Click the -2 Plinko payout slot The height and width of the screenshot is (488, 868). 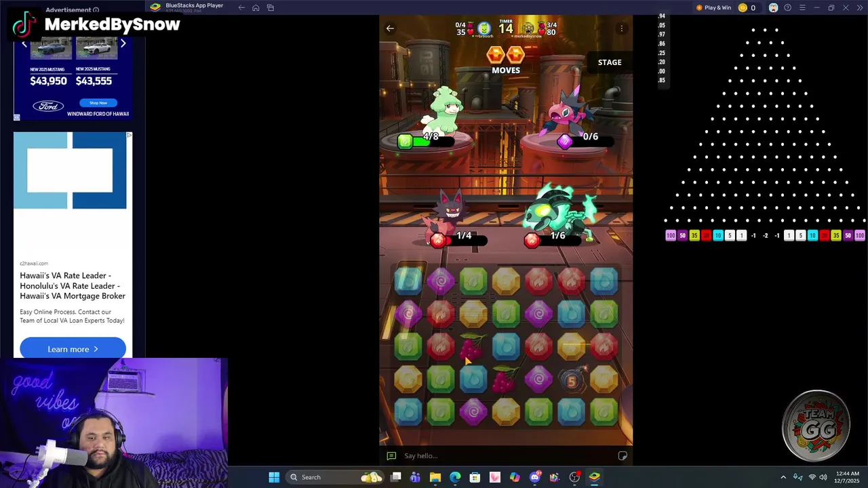[x=766, y=236]
